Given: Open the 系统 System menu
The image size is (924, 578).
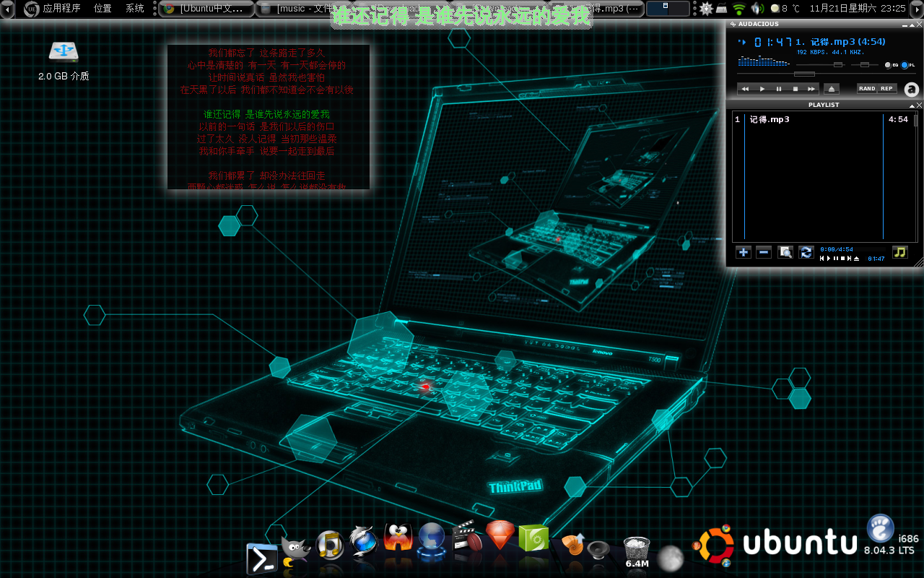Looking at the screenshot, I should (135, 9).
